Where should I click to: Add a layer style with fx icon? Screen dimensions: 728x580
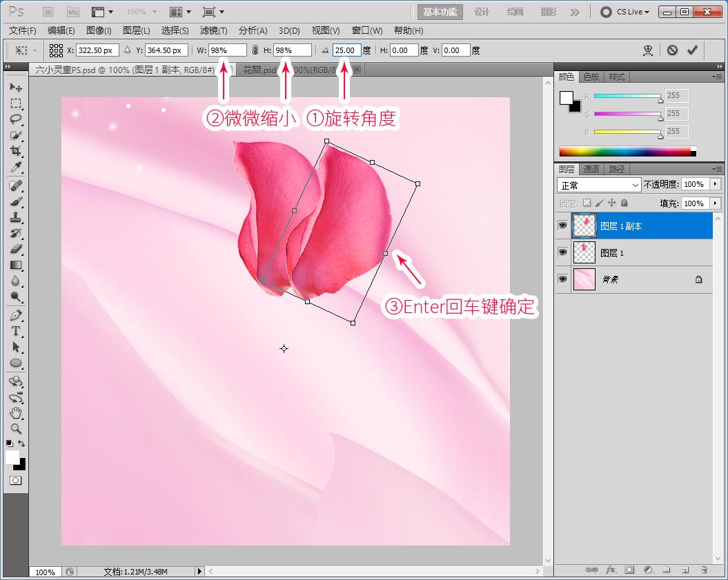coord(611,570)
